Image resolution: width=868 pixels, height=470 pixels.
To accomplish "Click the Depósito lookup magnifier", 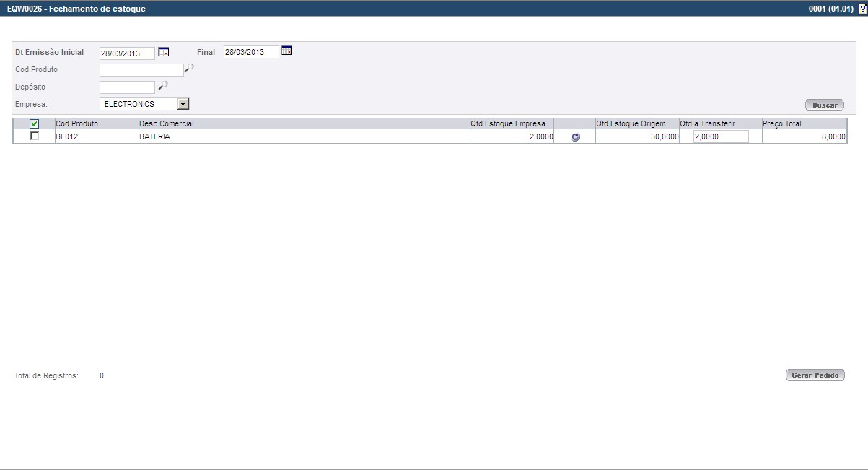I will [x=162, y=85].
